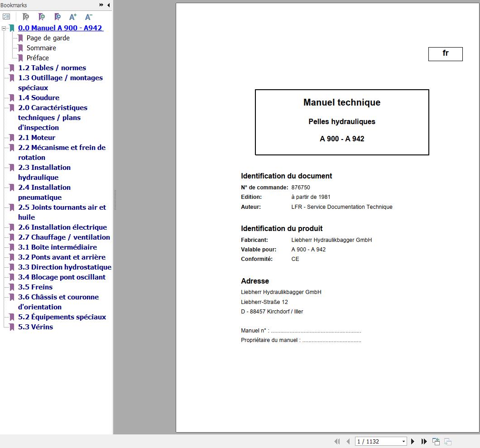
Task: Click the panel splitter grip handle
Action: tap(115, 200)
